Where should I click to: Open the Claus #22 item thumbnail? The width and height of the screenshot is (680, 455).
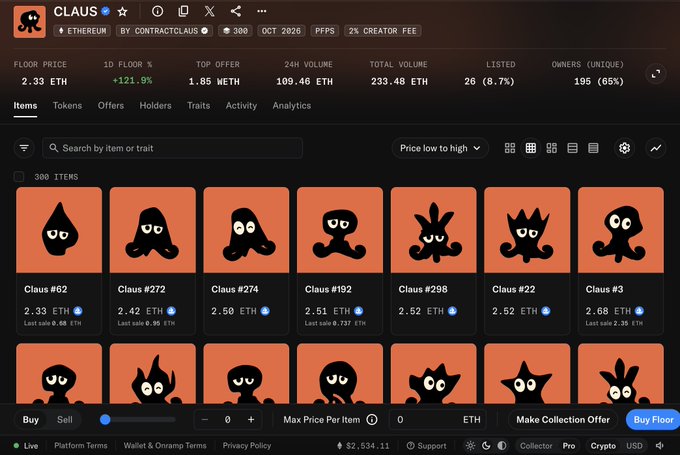click(x=527, y=230)
